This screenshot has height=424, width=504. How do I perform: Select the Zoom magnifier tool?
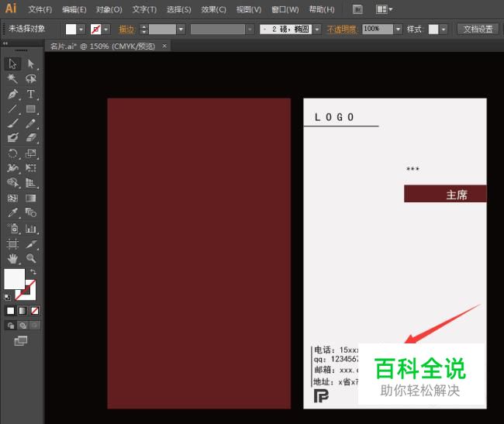[31, 257]
